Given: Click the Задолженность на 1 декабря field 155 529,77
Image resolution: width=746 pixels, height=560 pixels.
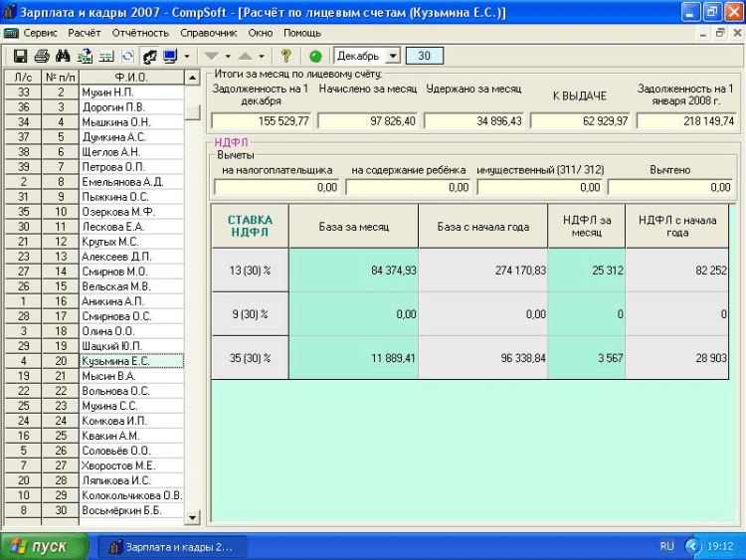Looking at the screenshot, I should click(x=261, y=121).
